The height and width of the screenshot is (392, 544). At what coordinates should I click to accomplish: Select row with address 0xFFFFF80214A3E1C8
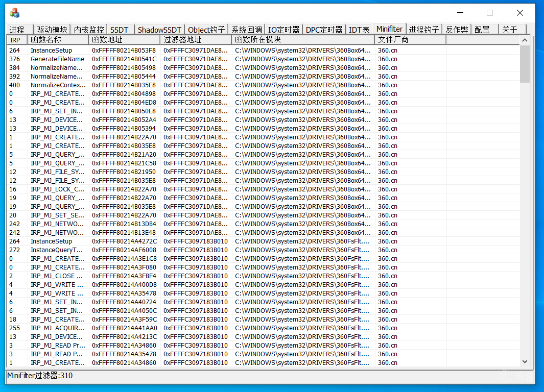(263, 259)
